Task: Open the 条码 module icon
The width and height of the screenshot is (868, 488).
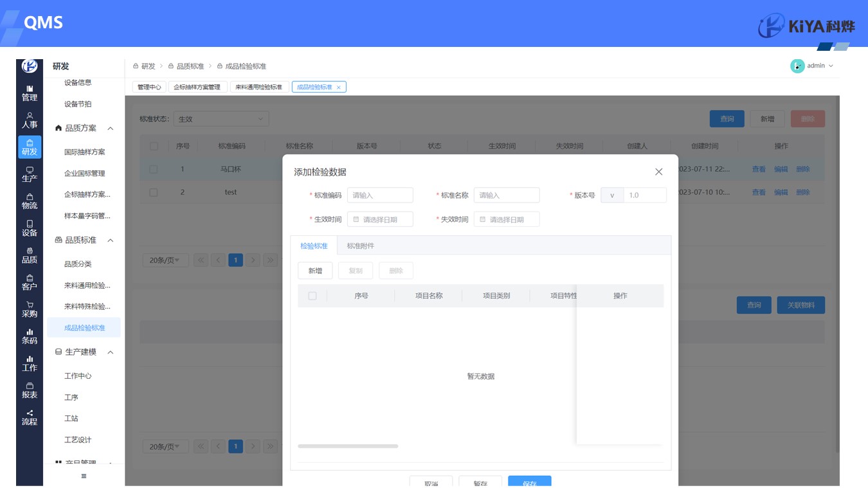Action: tap(30, 336)
